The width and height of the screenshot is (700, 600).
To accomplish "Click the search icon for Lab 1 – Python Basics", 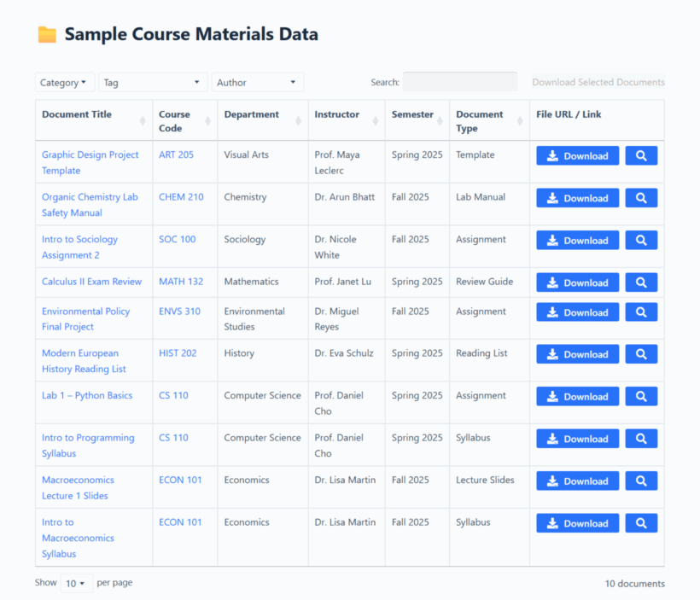I will pos(641,396).
